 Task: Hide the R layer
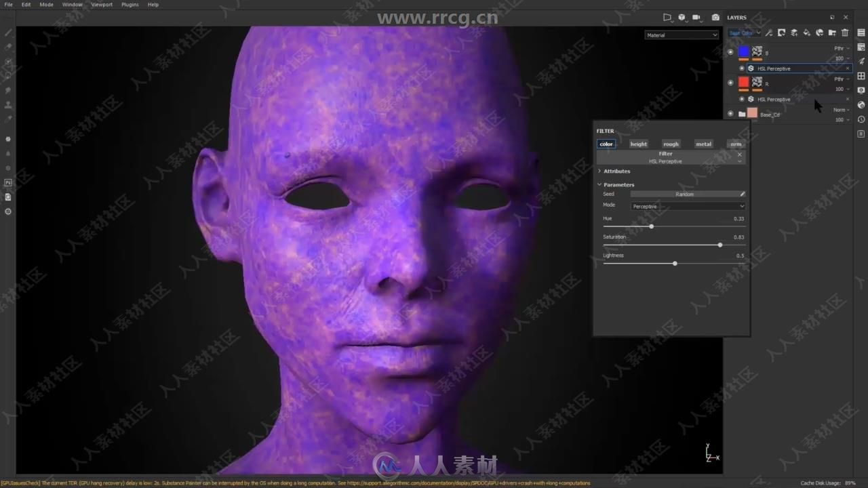point(730,83)
